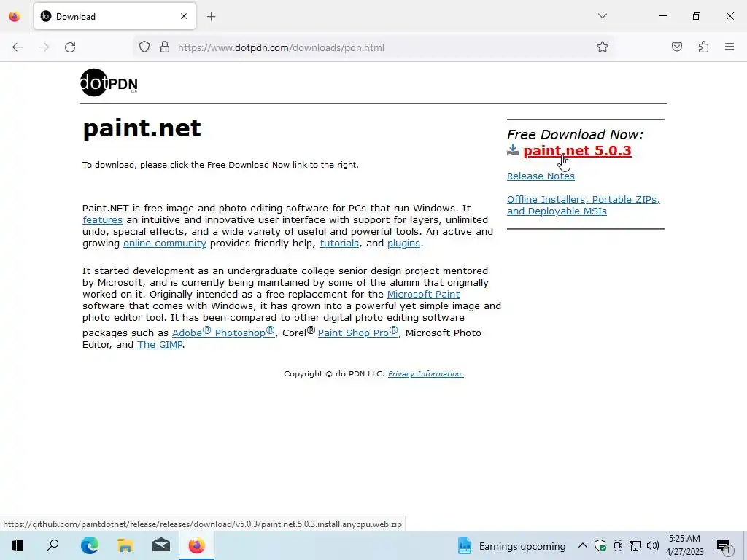747x560 pixels.
Task: Open the Earnings upcoming news widget
Action: tap(511, 546)
